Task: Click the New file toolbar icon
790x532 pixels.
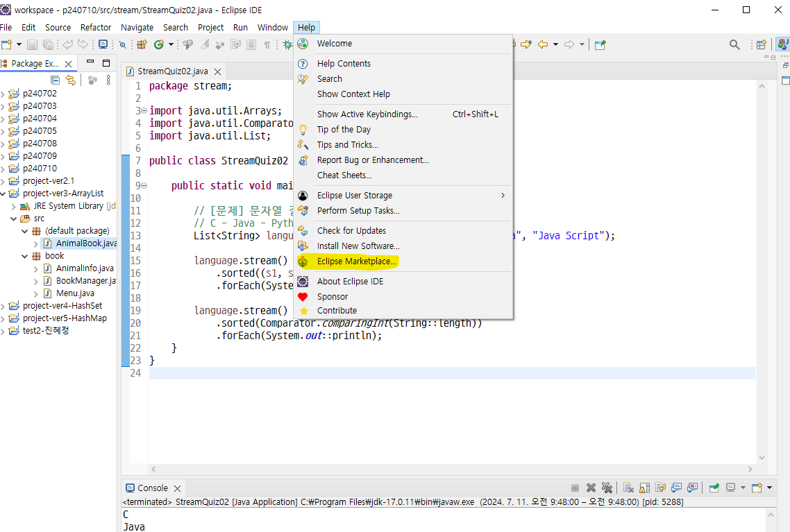Action: (x=7, y=45)
